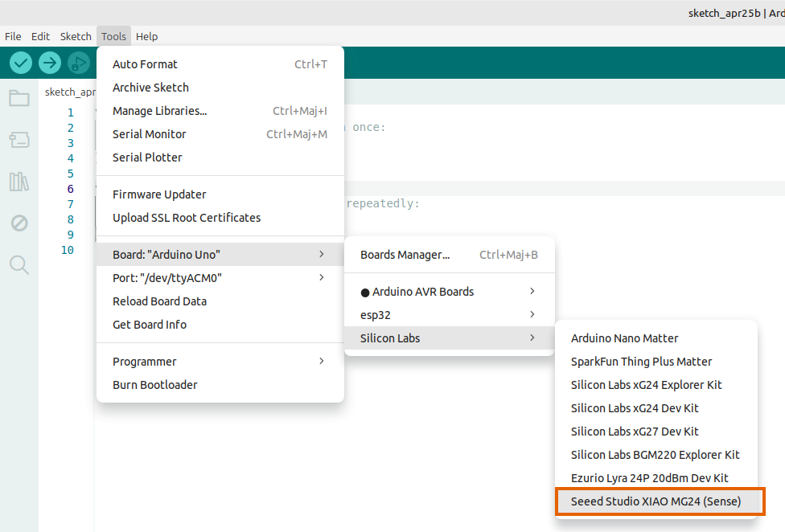This screenshot has height=532, width=785.
Task: Open Manage Libraries... entry
Action: (220, 111)
